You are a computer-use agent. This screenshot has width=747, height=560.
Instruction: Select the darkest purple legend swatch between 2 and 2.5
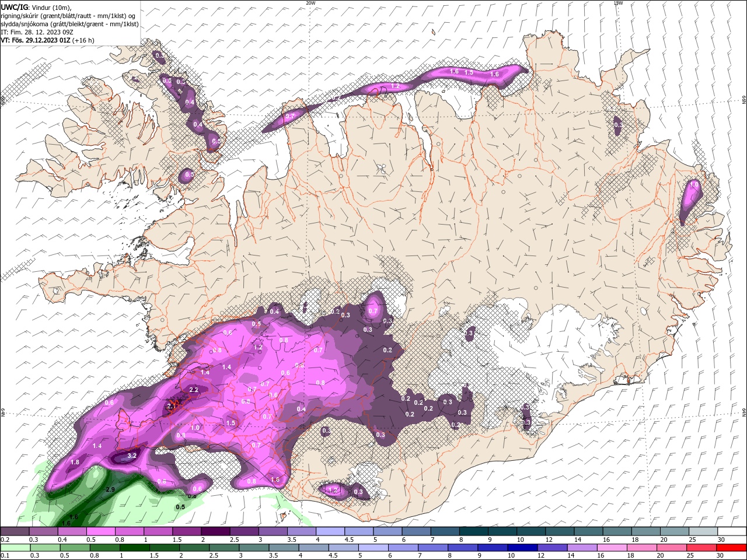(x=215, y=531)
